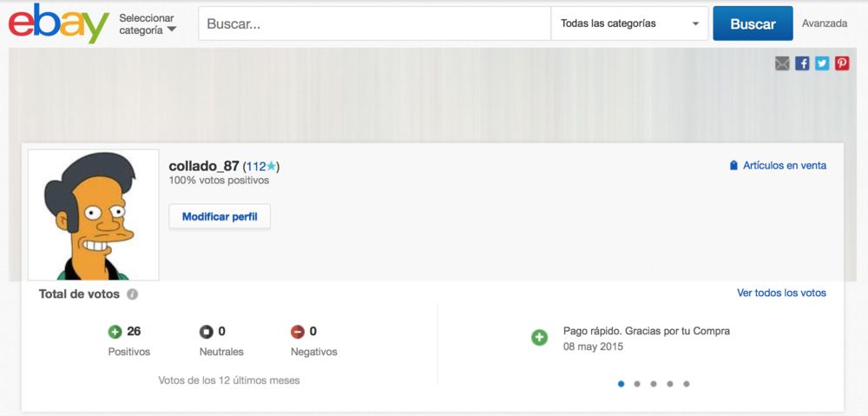Click the neutral votes icon
Screen dimensions: 868x416
pyautogui.click(x=206, y=332)
